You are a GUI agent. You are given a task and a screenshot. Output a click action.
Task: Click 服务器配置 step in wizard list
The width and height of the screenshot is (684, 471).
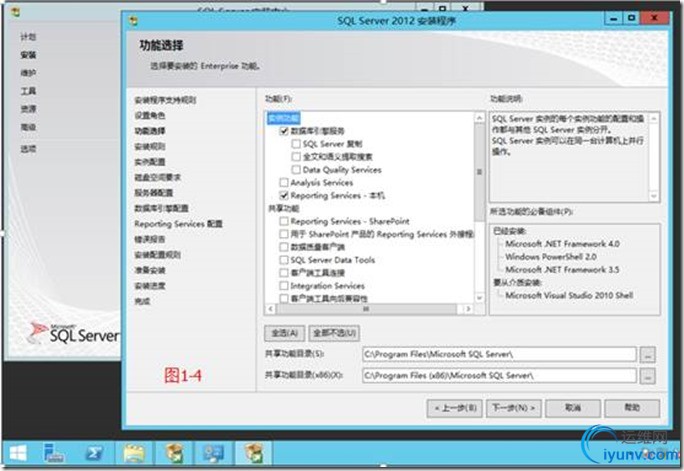154,193
